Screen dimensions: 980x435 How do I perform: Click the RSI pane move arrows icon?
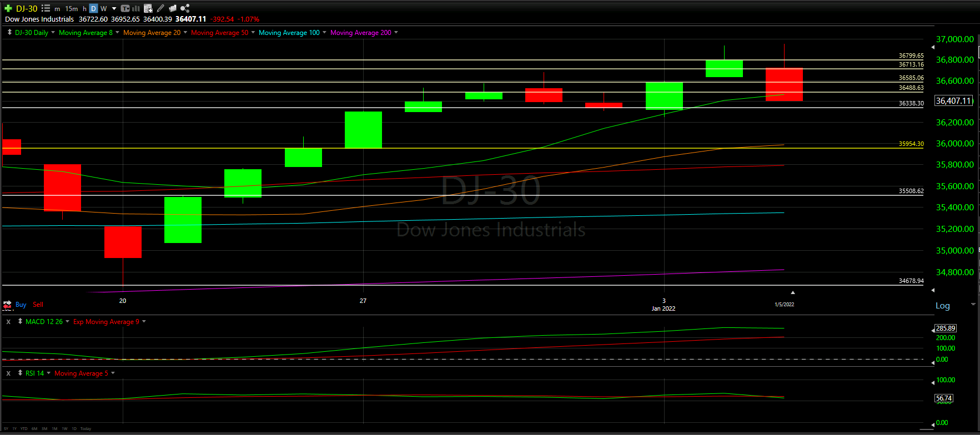point(20,373)
